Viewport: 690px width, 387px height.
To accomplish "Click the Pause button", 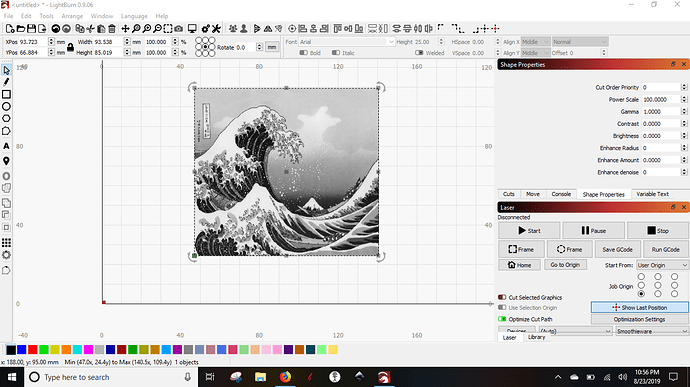I will pos(593,231).
